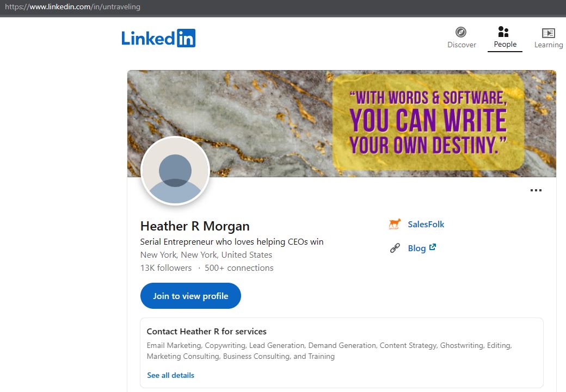Click the LinkedIn logo
The width and height of the screenshot is (566, 392).
click(x=158, y=38)
